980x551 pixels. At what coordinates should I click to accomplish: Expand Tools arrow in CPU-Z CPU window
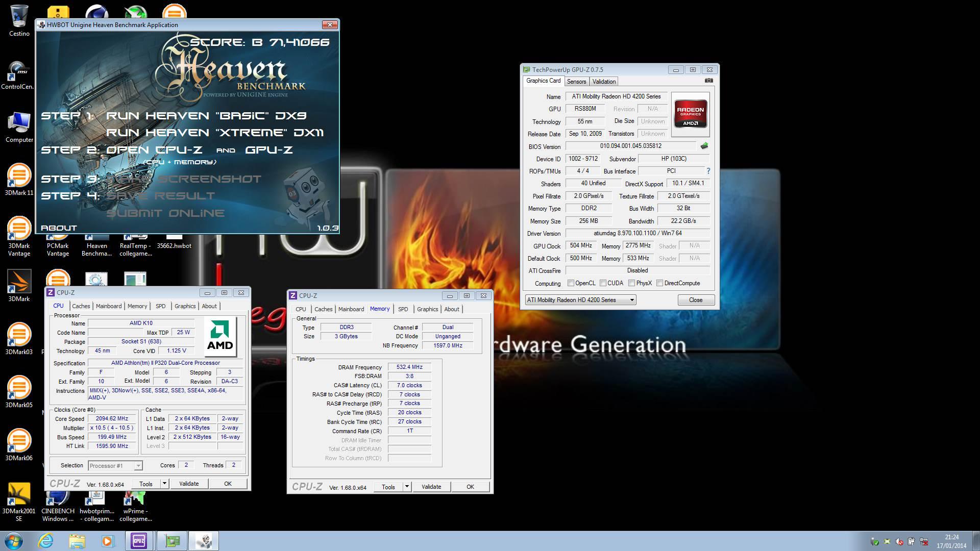(x=164, y=484)
